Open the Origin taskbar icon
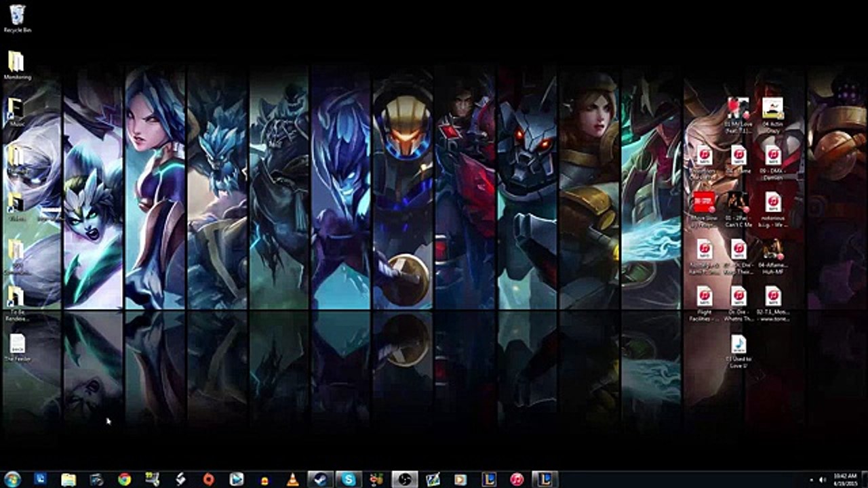This screenshot has height=488, width=868. tap(208, 480)
